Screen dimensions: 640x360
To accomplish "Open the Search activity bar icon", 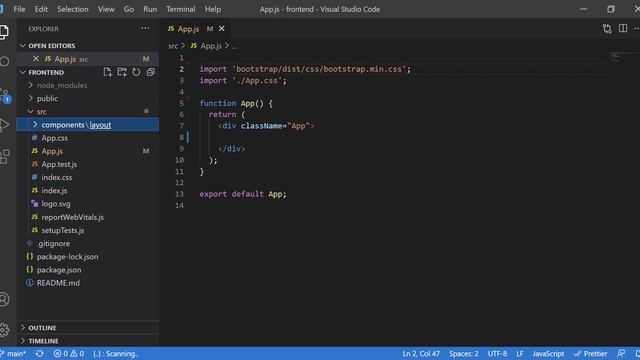I will (4, 61).
